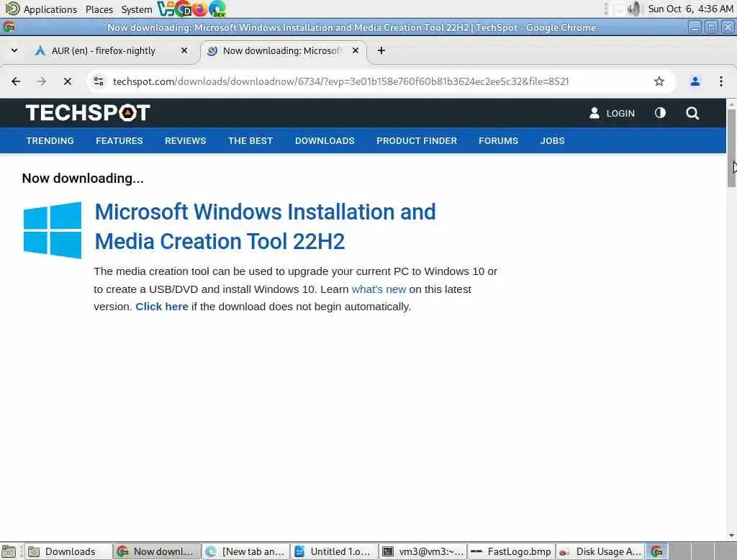Viewport: 737px width, 560px height.
Task: Launch Edge Dev from top panel
Action: point(217,9)
